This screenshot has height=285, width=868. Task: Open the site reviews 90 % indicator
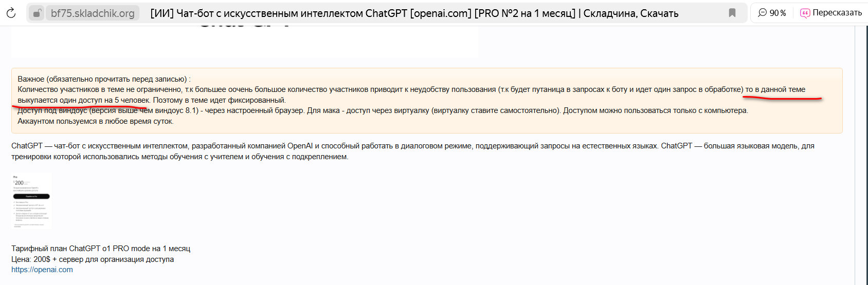coord(772,13)
